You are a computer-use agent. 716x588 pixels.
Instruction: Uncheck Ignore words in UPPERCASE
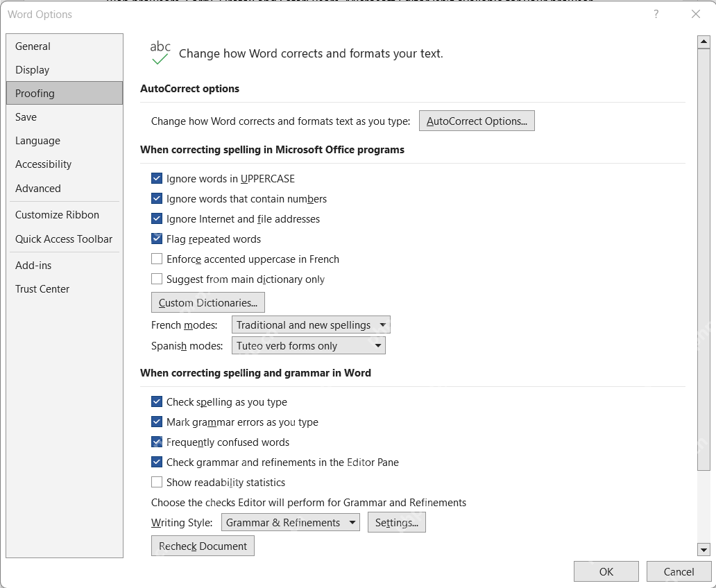157,178
